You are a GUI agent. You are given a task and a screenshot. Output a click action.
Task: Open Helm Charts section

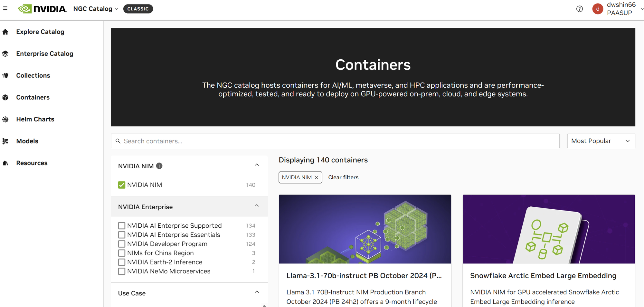[35, 119]
